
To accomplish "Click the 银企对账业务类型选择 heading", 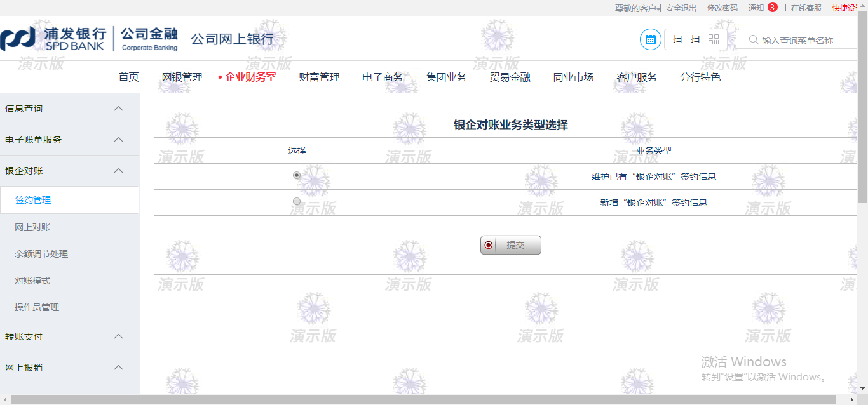I will (x=511, y=125).
